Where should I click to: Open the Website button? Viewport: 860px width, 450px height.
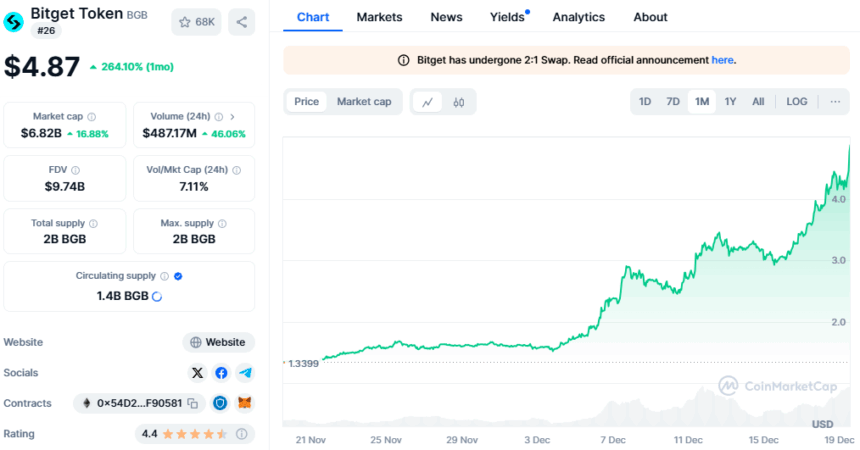coord(219,342)
